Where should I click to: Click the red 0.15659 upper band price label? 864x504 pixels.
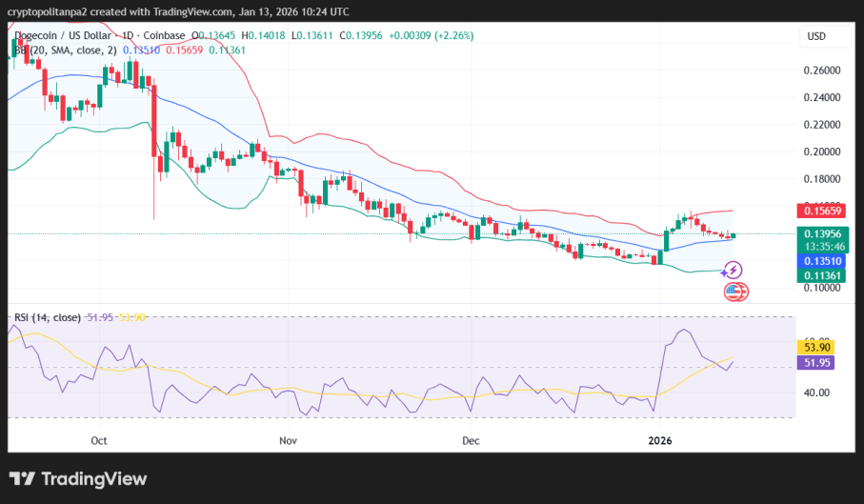[x=820, y=211]
